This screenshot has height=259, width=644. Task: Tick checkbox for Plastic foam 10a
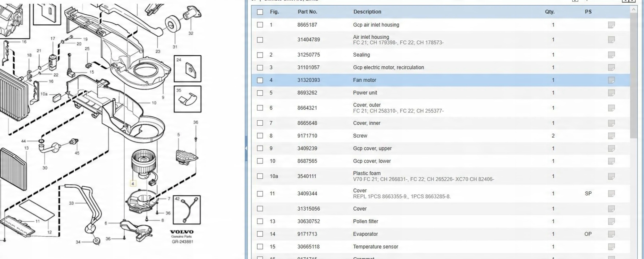(x=260, y=176)
